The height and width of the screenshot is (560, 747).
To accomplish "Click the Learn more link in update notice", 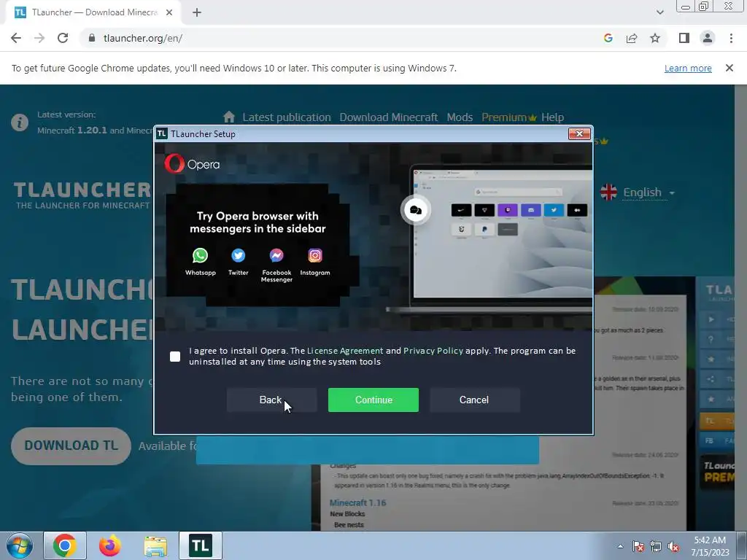I will pyautogui.click(x=688, y=68).
